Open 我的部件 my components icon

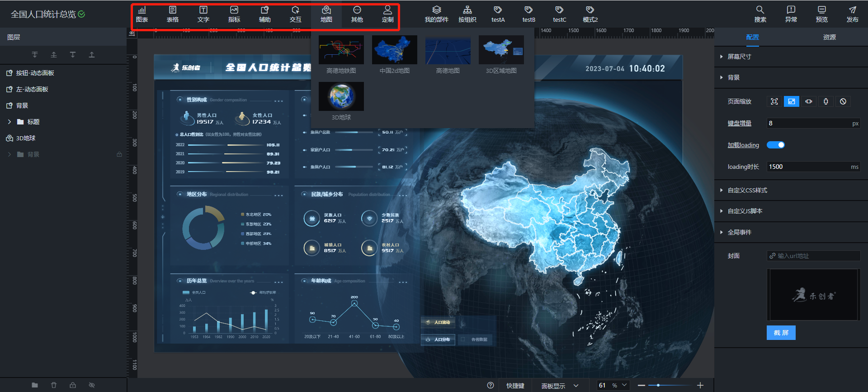(x=436, y=14)
